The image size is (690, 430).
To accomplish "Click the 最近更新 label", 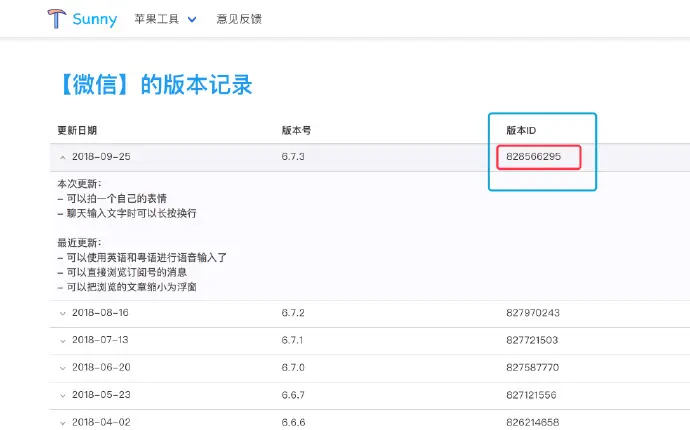I will click(x=79, y=243).
